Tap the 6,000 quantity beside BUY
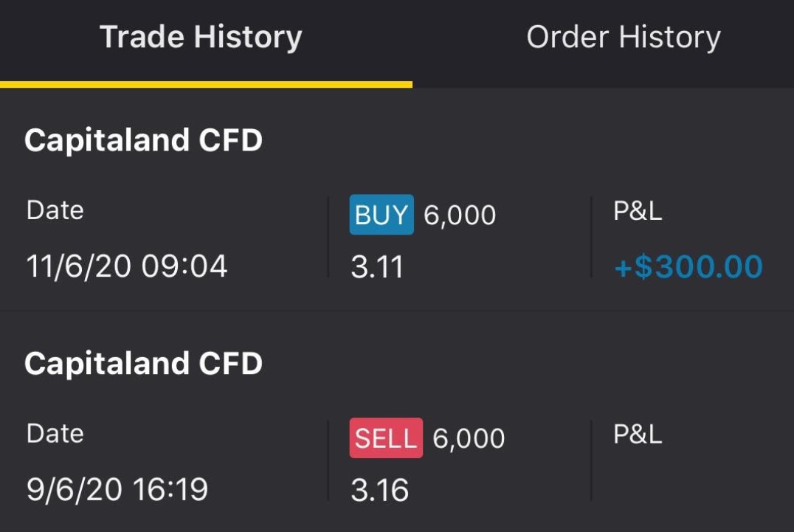The height and width of the screenshot is (532, 794). tap(459, 215)
